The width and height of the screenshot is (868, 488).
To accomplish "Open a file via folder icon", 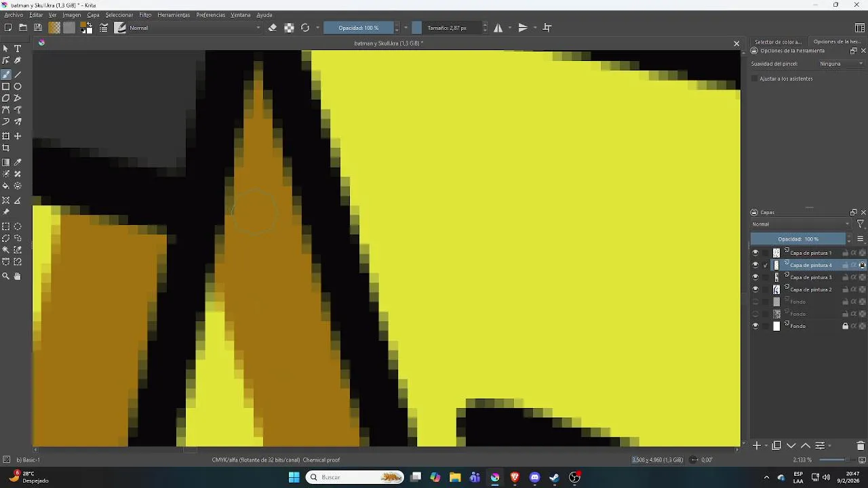I will [22, 28].
